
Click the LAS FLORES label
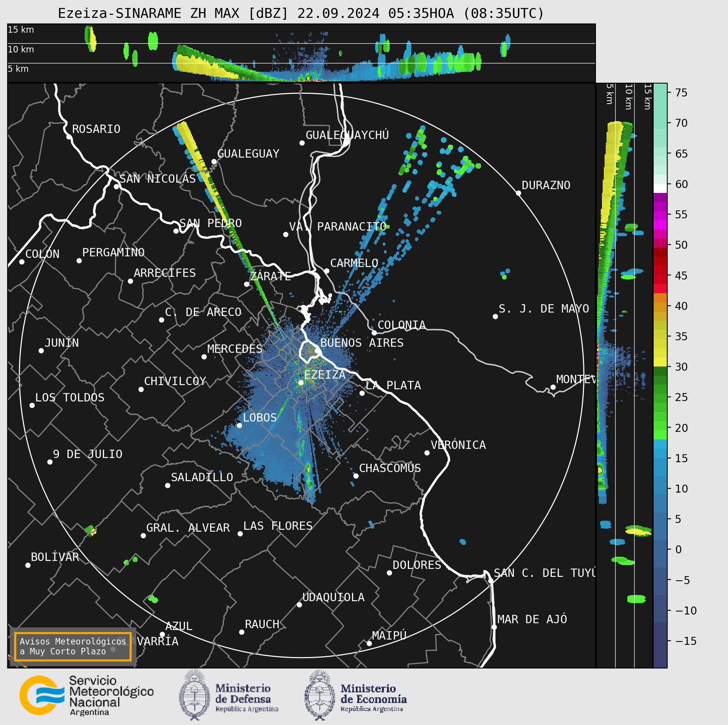tap(278, 526)
